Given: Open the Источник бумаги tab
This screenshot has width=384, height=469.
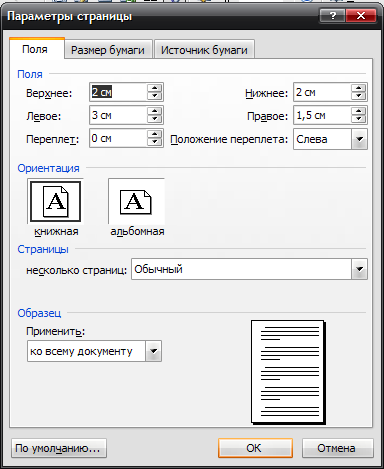Looking at the screenshot, I should click(204, 50).
